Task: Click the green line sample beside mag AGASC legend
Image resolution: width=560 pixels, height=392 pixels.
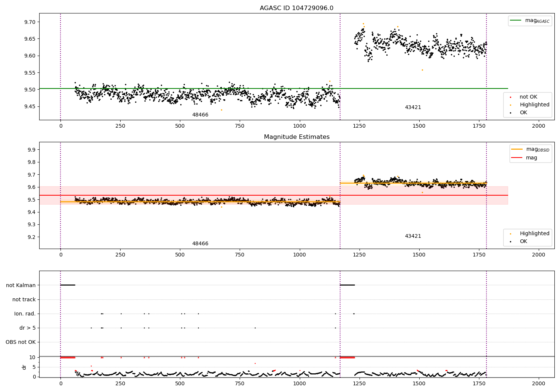Action: [516, 21]
